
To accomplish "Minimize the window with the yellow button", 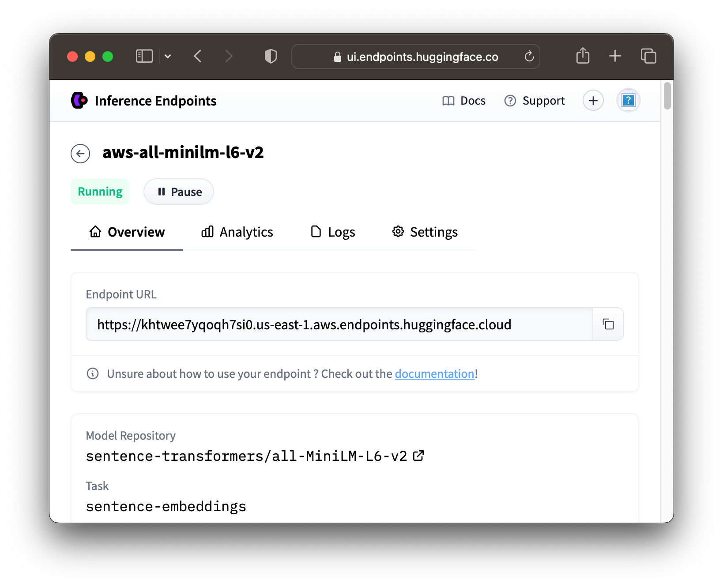I will click(90, 57).
